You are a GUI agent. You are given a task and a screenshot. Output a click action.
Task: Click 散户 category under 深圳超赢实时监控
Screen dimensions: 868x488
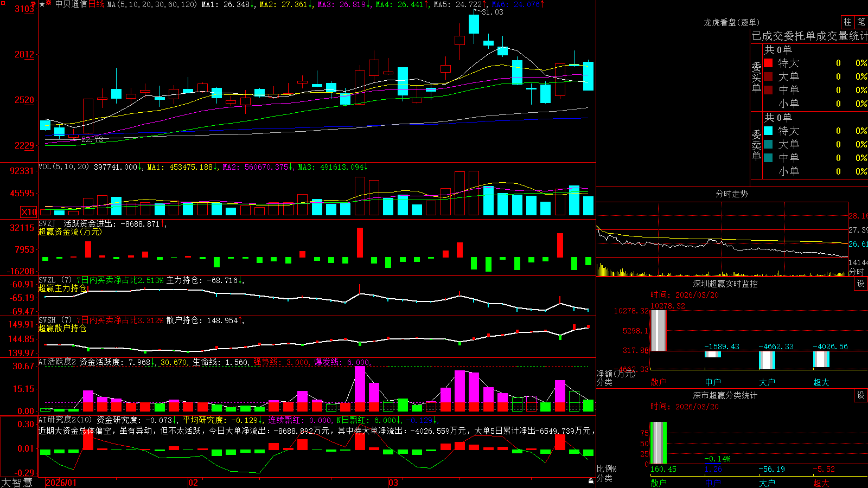click(659, 382)
